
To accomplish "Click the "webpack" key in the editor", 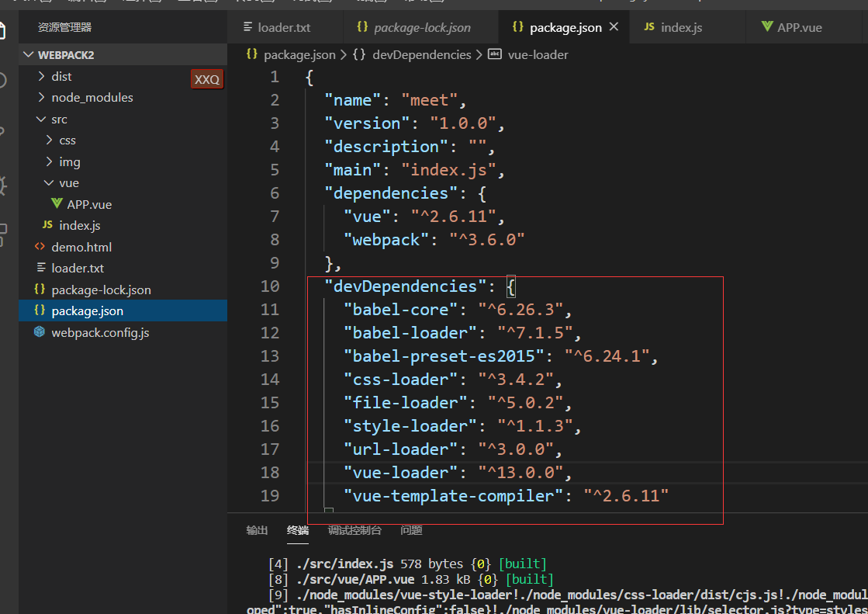I will [x=386, y=240].
